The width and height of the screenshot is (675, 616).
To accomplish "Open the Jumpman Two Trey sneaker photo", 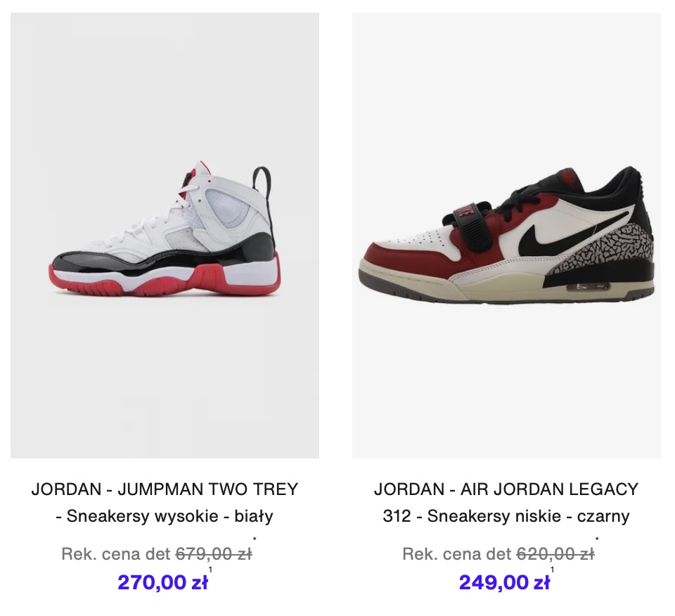I will tap(165, 236).
